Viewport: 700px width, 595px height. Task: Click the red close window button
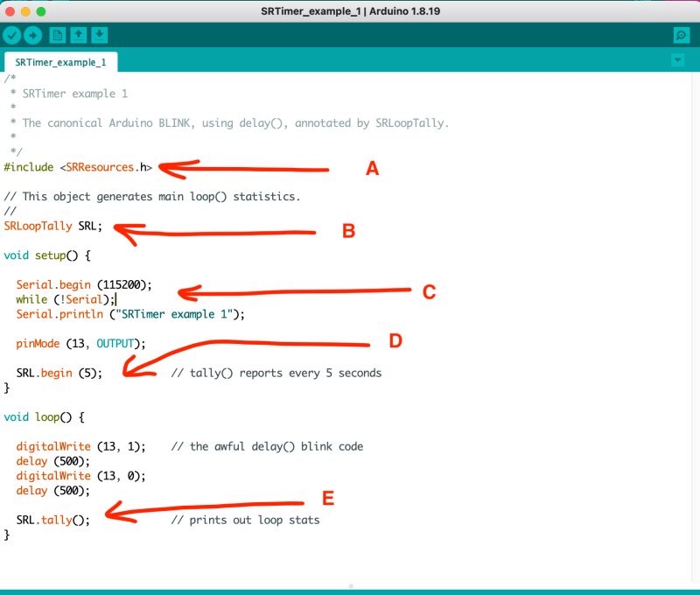click(x=10, y=11)
